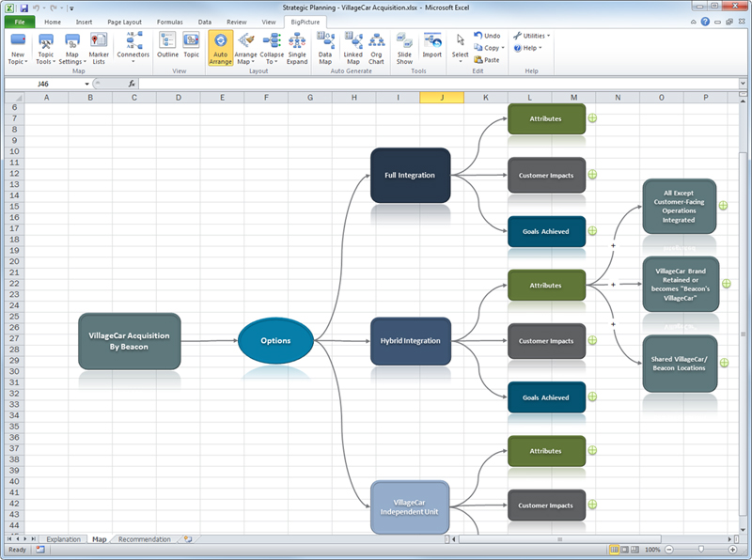This screenshot has width=752, height=560.
Task: Open Map Settings
Action: coord(72,49)
